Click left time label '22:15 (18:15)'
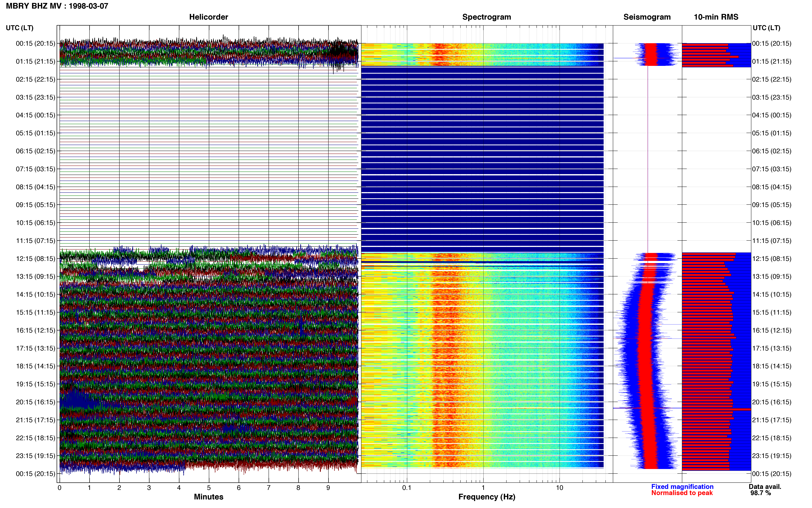The height and width of the screenshot is (508, 812). click(36, 438)
